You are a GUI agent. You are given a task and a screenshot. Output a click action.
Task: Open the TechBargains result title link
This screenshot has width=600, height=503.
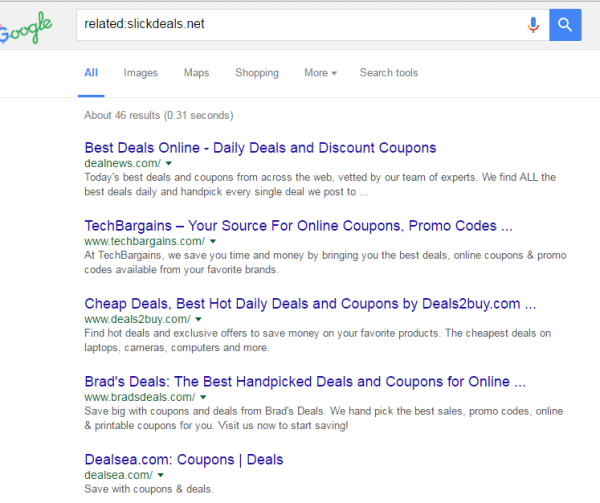pos(298,226)
